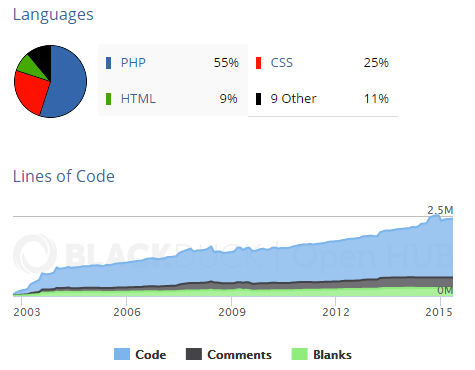Toggle the Blanks series in chart legend

pos(322,354)
